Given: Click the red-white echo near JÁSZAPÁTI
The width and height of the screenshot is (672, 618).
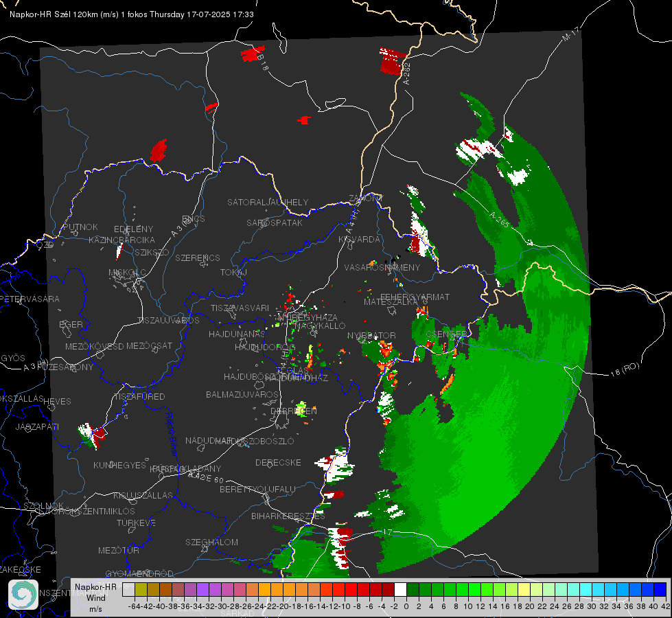Looking at the screenshot, I should 92,435.
